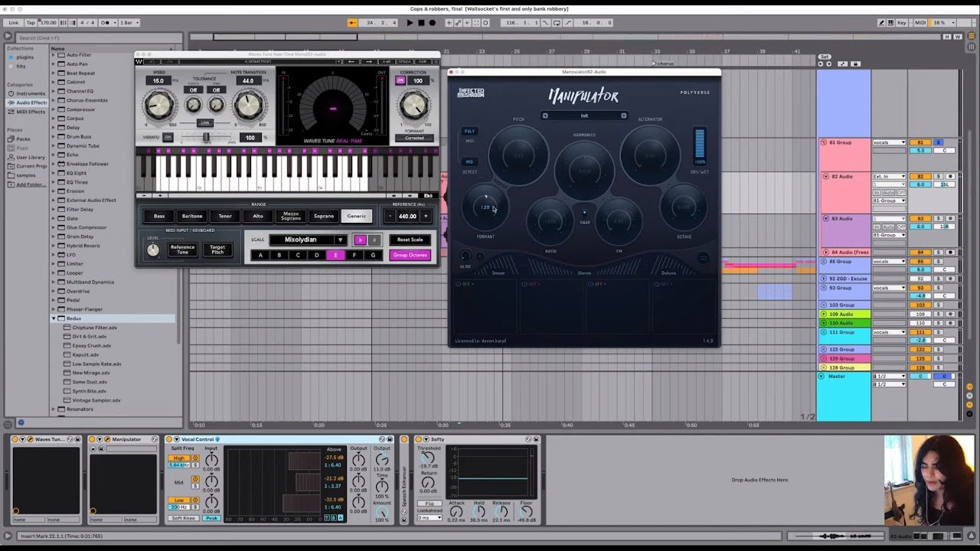Unfold the 84 Audio track
This screenshot has width=980, height=551.
point(825,253)
